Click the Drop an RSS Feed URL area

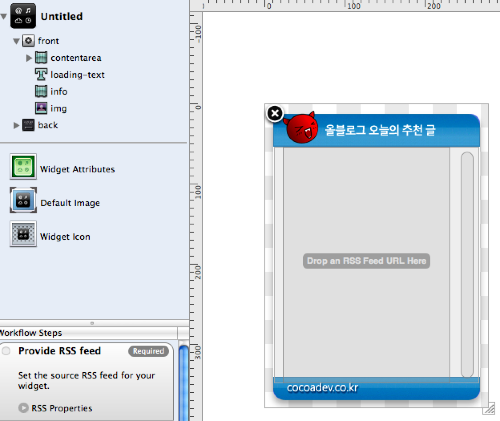tap(366, 261)
